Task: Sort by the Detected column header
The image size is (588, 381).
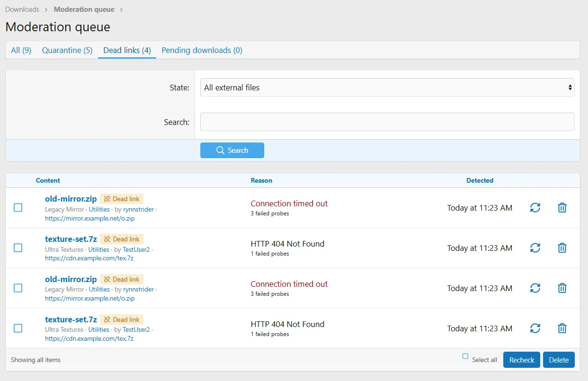Action: (x=480, y=180)
